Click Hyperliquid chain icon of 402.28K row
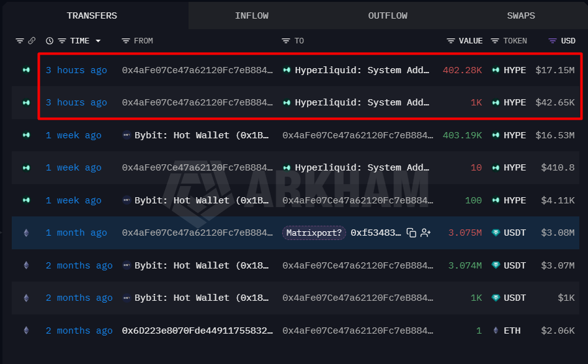Screen dimensions: 588x364 pos(26,70)
